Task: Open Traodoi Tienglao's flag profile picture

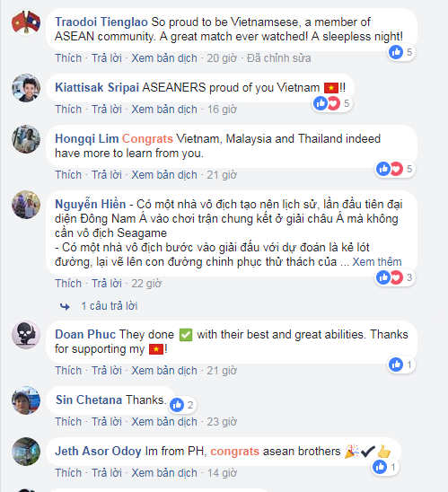Action: 26,22
